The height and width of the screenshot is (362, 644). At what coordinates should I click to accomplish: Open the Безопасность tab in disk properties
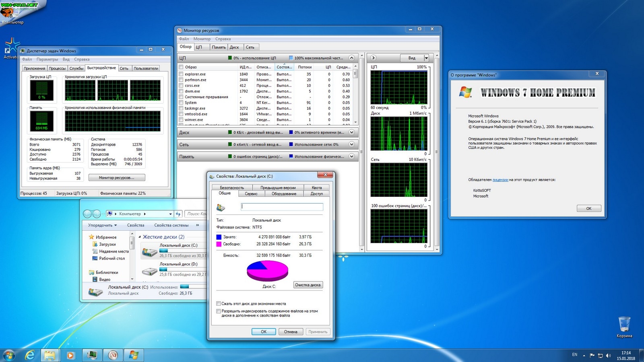(x=232, y=187)
